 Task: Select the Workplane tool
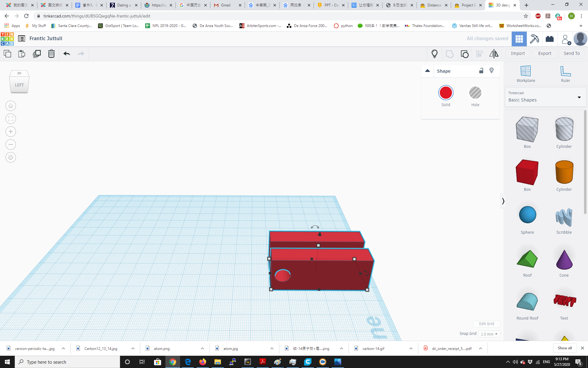[x=526, y=74]
